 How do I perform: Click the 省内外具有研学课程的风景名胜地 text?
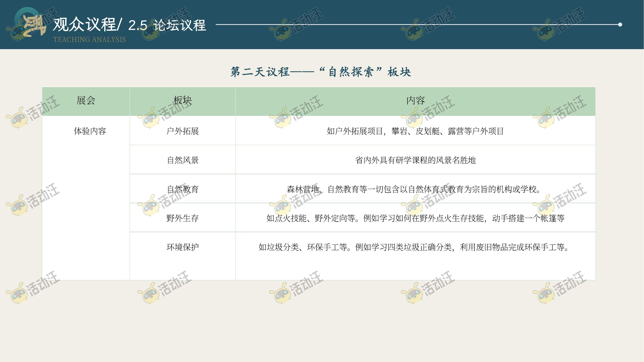click(x=415, y=160)
